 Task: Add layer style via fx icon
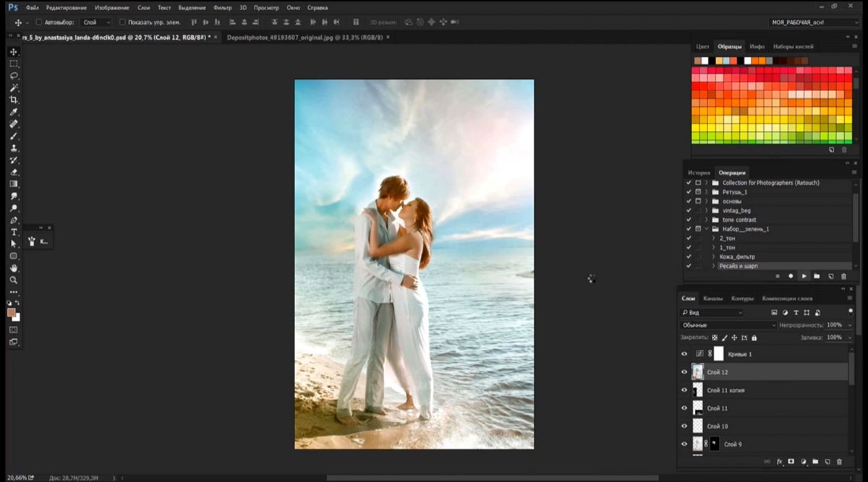[780, 461]
